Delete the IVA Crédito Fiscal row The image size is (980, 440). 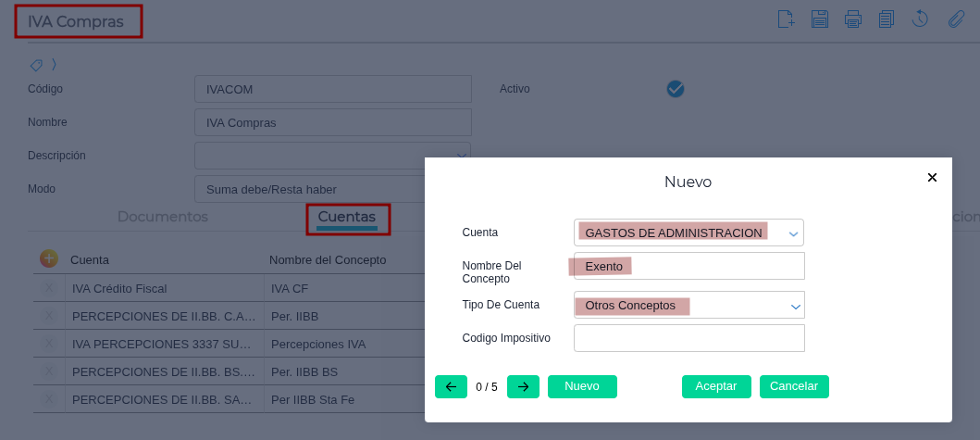point(49,288)
